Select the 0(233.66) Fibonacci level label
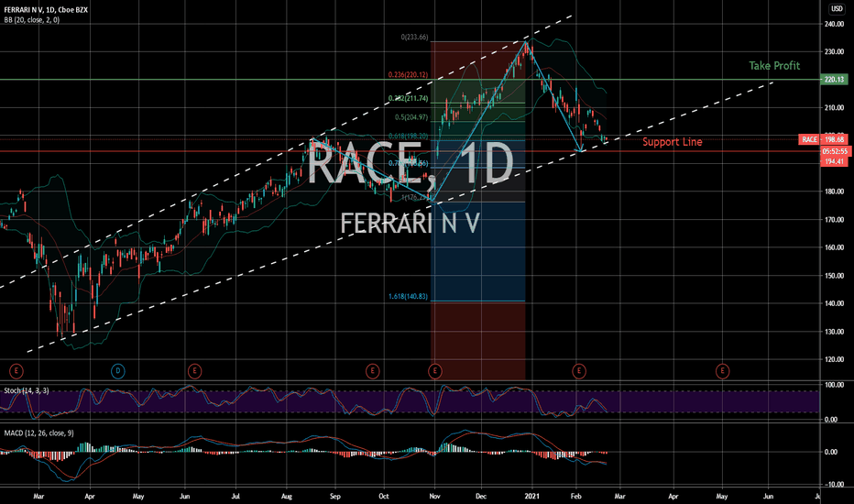 (414, 37)
